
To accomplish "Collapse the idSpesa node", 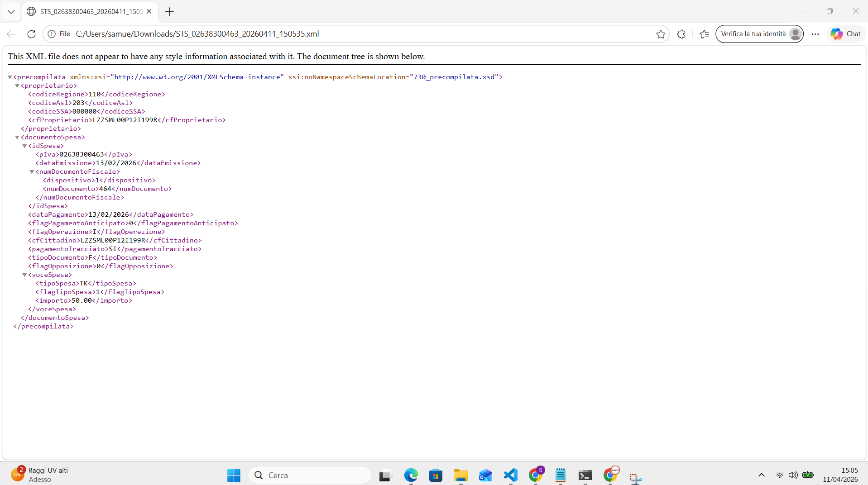I will (x=24, y=146).
